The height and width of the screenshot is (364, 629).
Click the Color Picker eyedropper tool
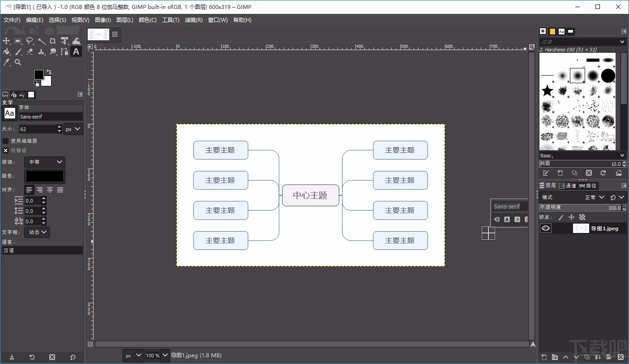(x=6, y=63)
